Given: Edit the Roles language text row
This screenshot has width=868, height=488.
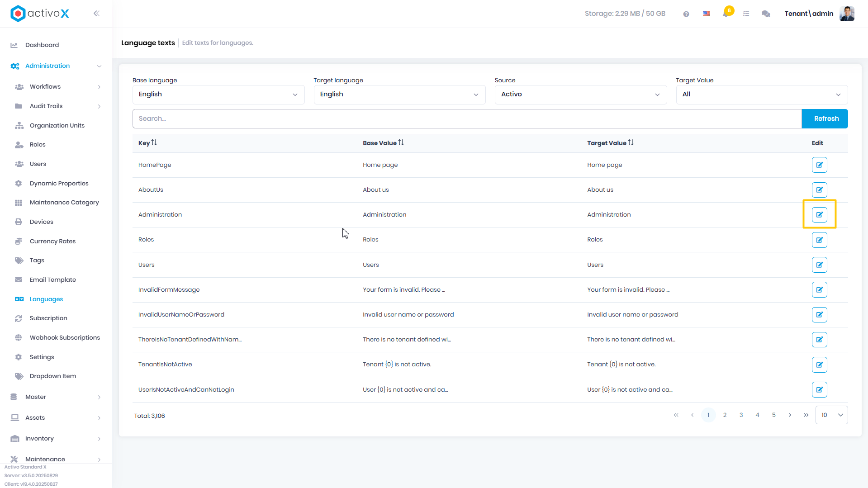Looking at the screenshot, I should click(819, 240).
